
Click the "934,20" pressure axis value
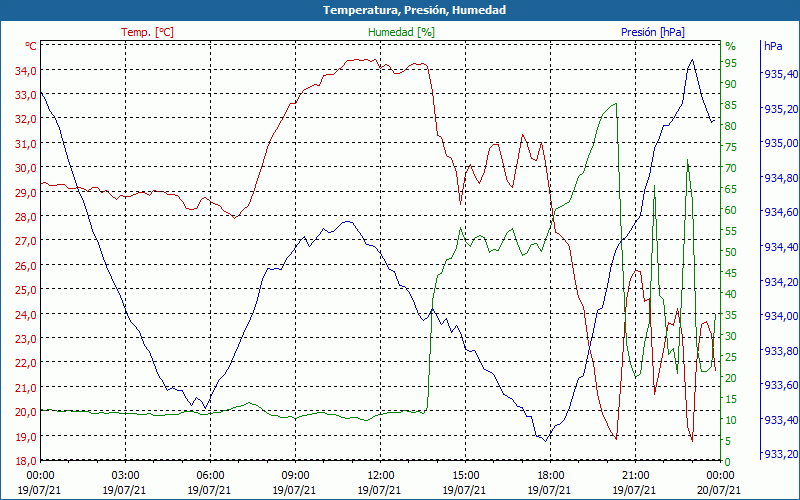(x=781, y=282)
